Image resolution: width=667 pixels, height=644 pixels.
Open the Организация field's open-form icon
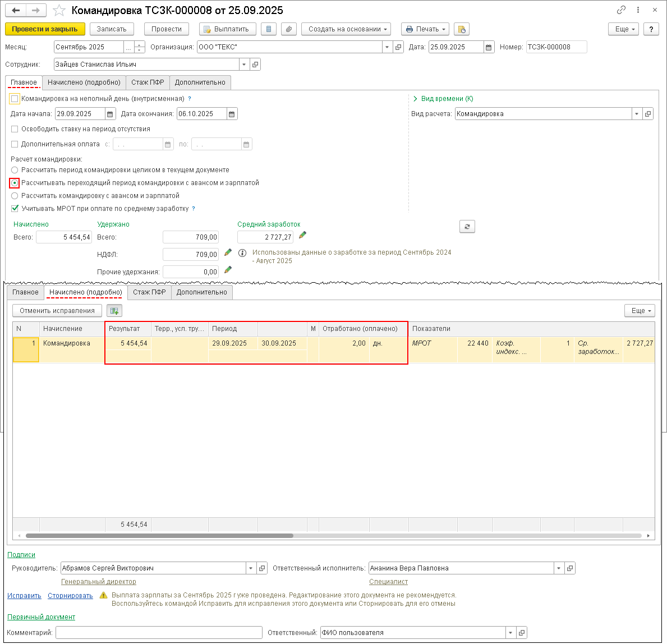tap(398, 47)
